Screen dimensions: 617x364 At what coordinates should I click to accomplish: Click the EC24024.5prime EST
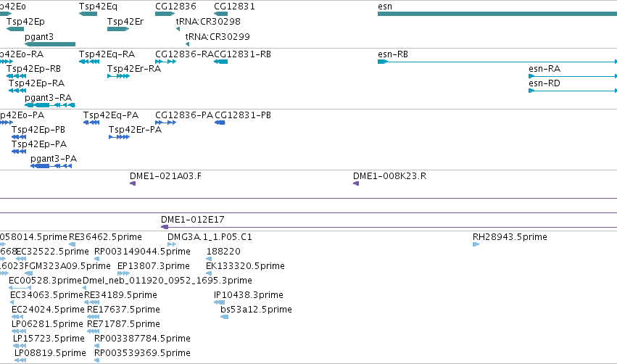17,317
